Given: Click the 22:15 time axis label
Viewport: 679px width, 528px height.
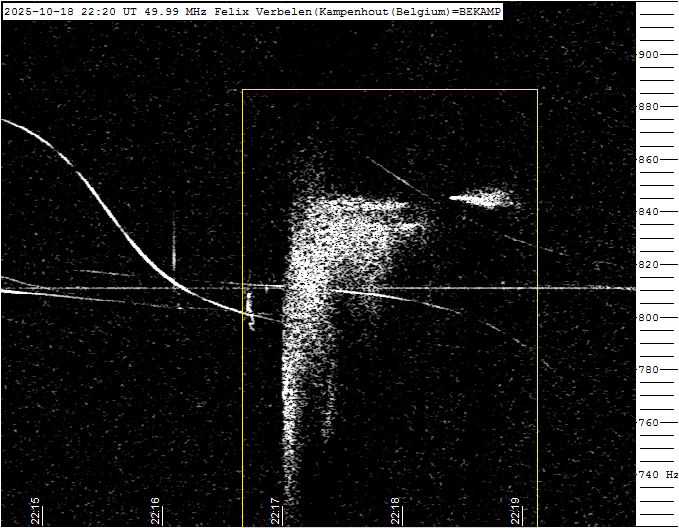Looking at the screenshot, I should click(x=35, y=511).
